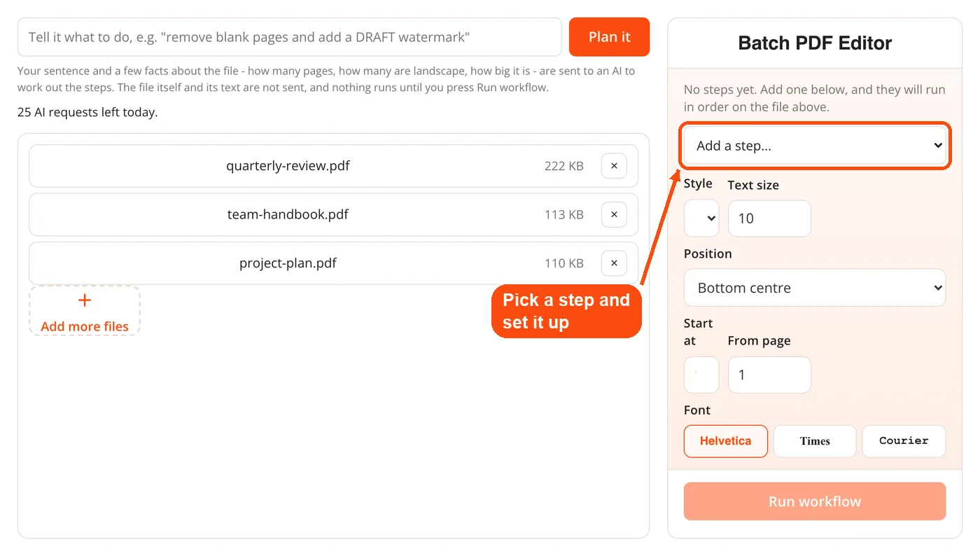Image resolution: width=980 pixels, height=556 pixels.
Task: Click the 222 KB file size
Action: point(564,166)
